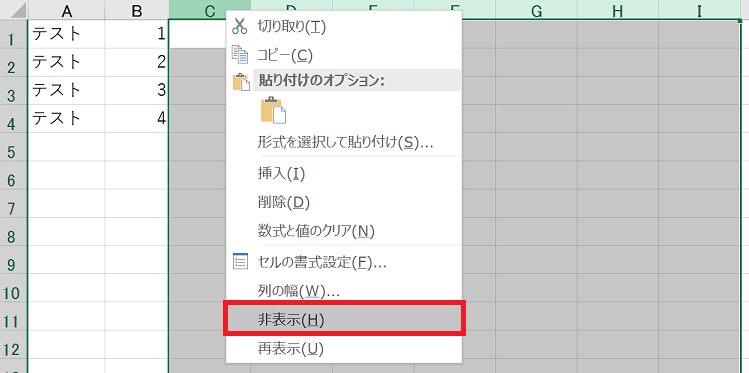Select the column B header

tap(137, 11)
